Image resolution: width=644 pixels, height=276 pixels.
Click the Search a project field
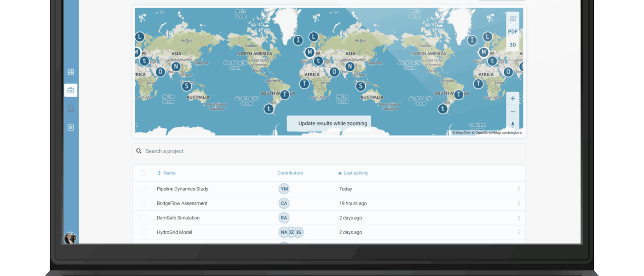(x=328, y=151)
